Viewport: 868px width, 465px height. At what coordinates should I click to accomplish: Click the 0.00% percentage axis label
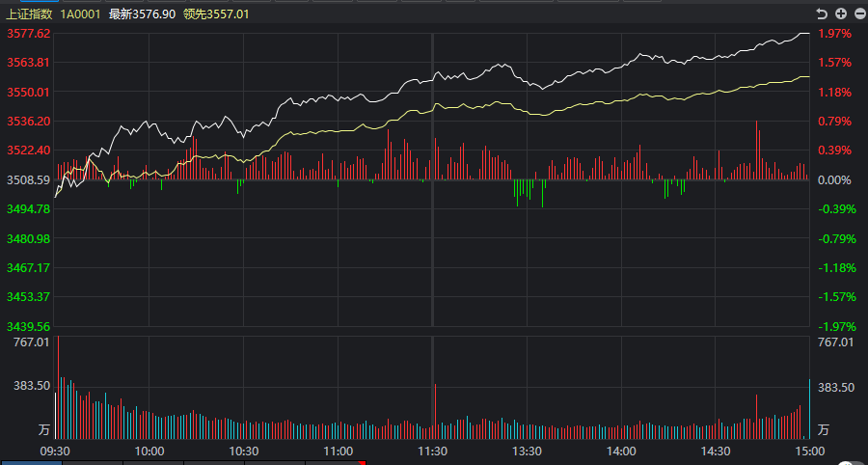coord(834,180)
